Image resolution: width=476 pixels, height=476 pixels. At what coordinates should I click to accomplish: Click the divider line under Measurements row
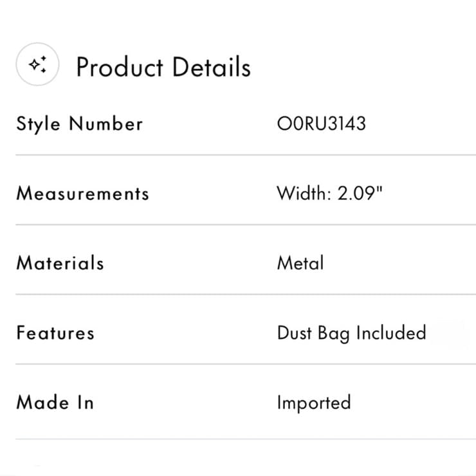click(246, 224)
